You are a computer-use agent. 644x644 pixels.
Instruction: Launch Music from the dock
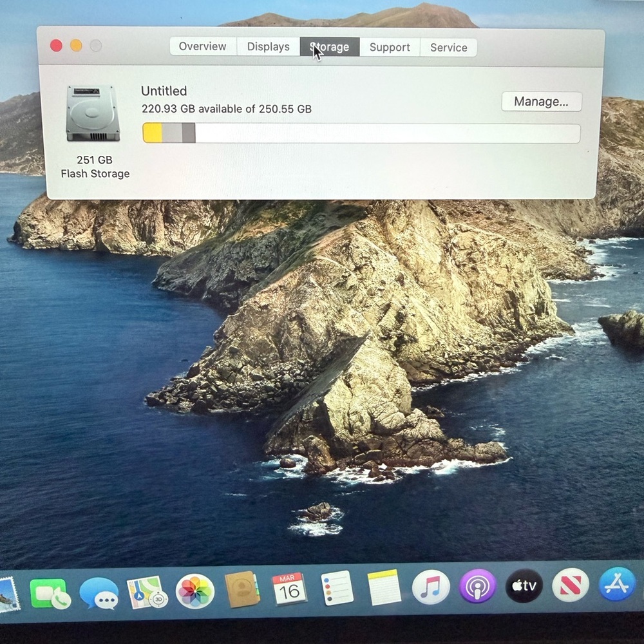pos(431,587)
